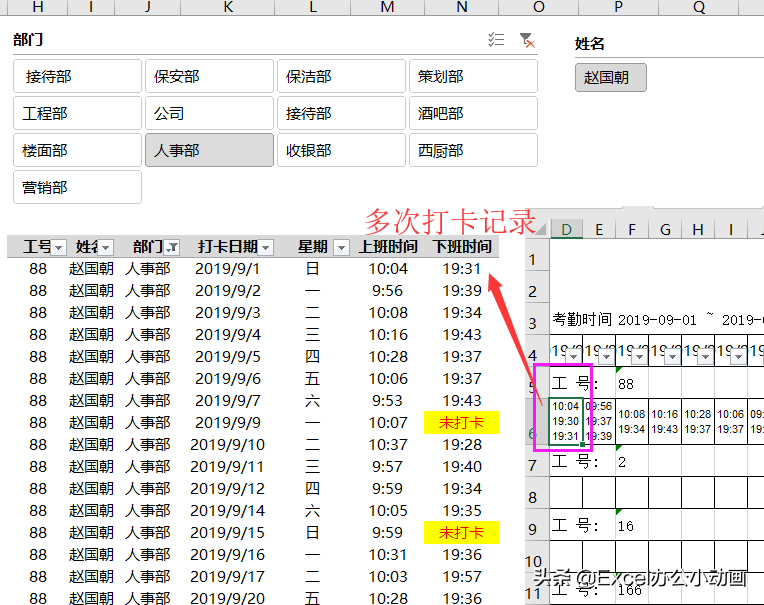
Task: Open column F filter dropdown in attendance sheet
Action: (640, 357)
